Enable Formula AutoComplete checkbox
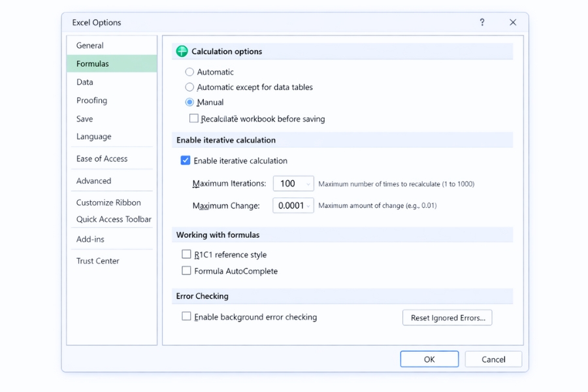Screen dimensions: 588x392 186,271
